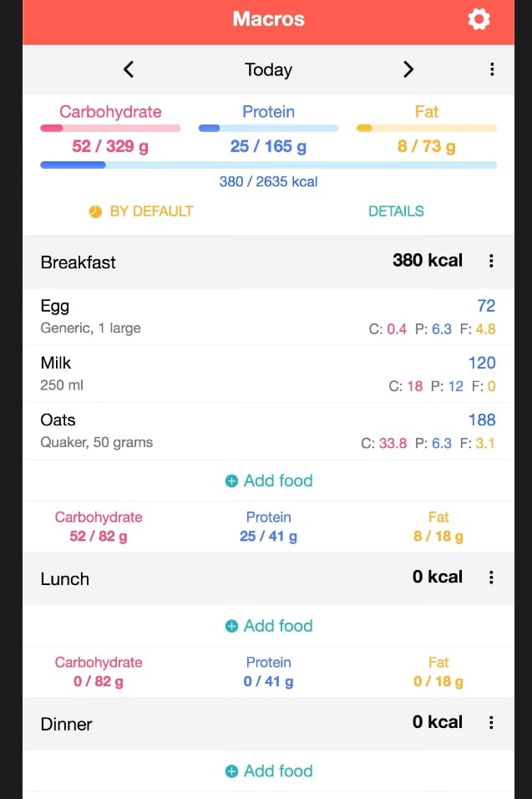Click plus icon to add Dinner food
Screen dimensions: 532x799
(231, 771)
